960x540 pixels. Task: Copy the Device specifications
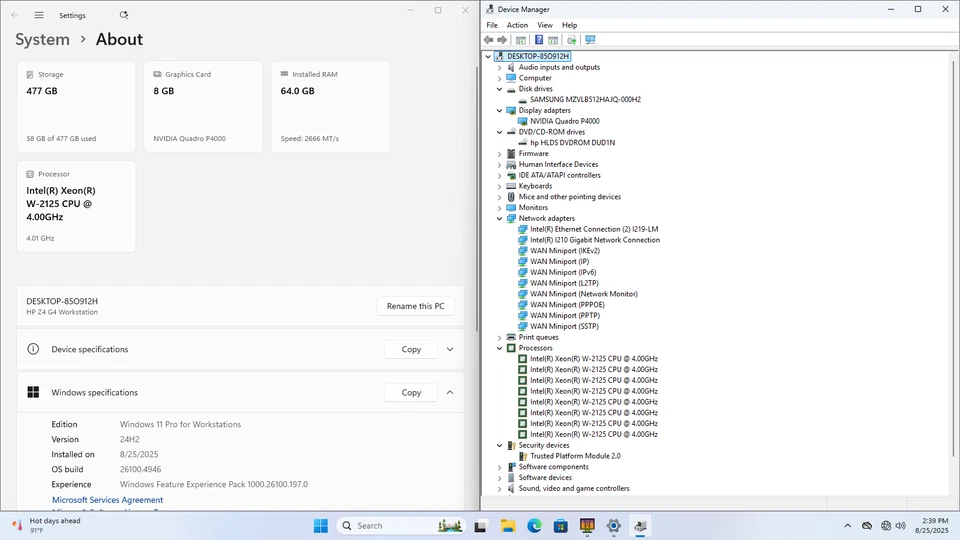411,349
